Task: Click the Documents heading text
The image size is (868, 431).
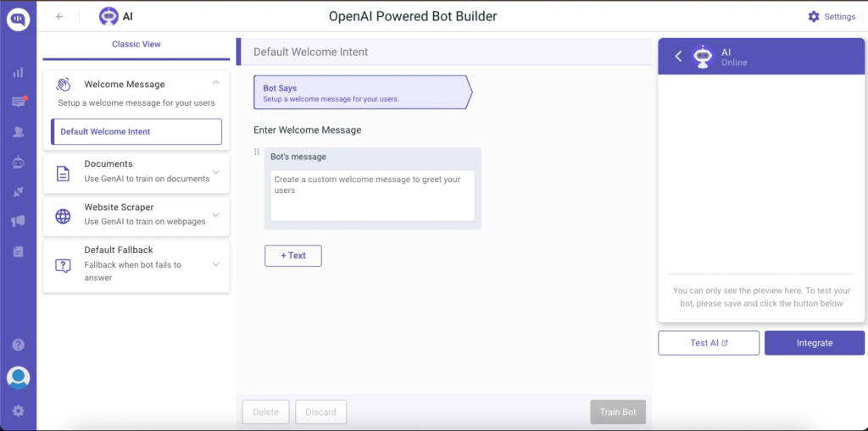Action: tap(108, 163)
